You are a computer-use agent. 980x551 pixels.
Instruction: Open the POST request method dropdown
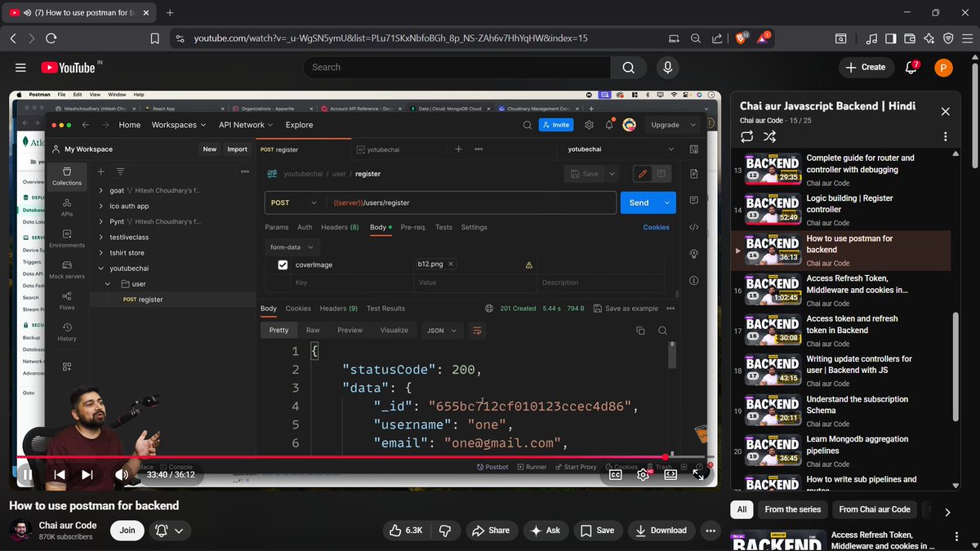(294, 202)
